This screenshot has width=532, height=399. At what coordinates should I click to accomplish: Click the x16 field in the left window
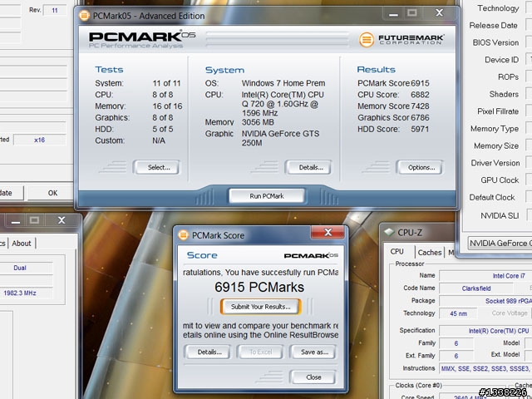[40, 140]
